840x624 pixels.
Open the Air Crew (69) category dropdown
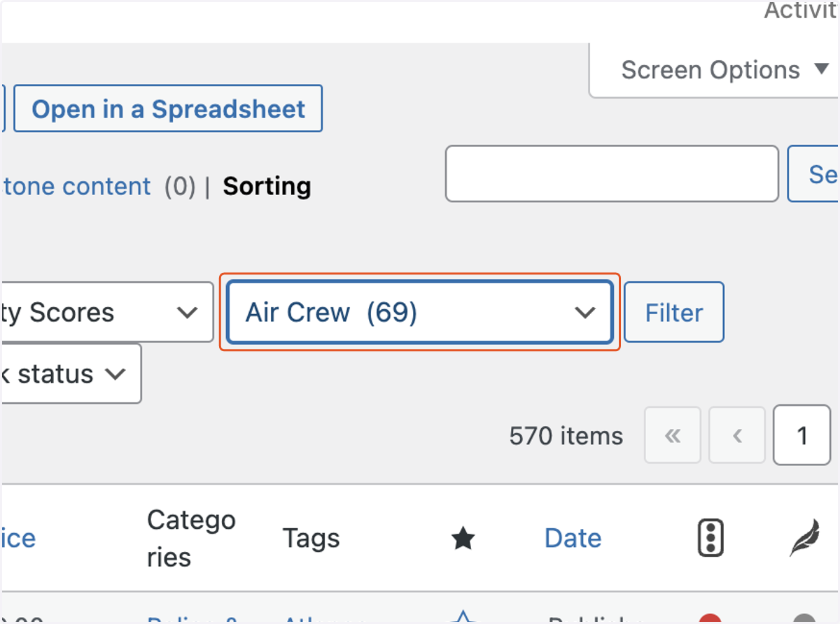point(420,312)
